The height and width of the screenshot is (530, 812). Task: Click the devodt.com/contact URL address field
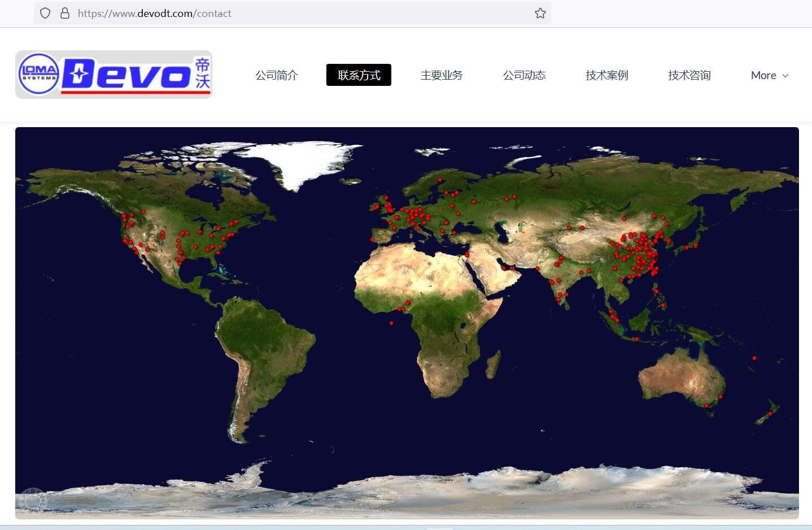292,13
